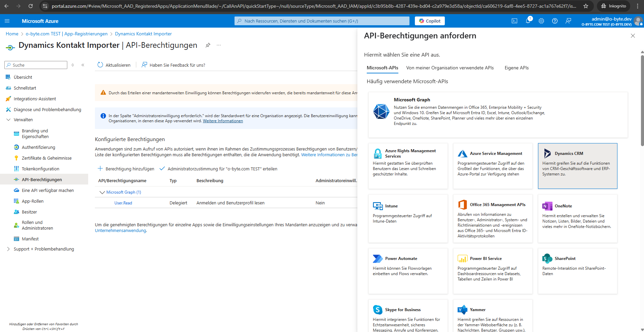
Task: Switch to Von meiner Organisation verwendete APIs tab
Action: coord(450,68)
